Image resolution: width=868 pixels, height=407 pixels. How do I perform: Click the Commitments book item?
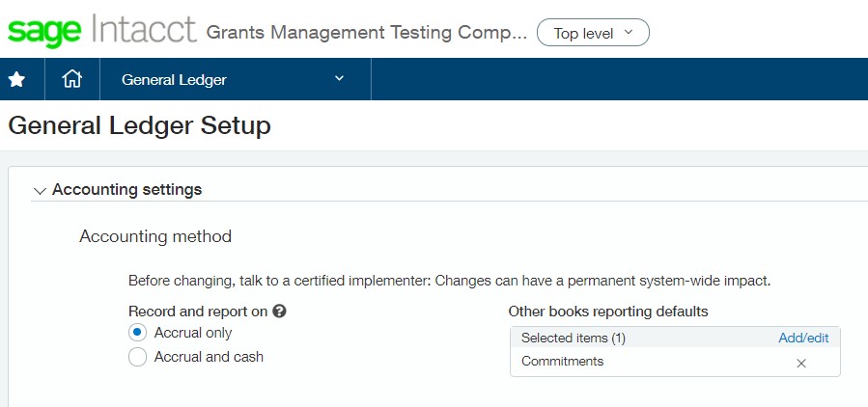click(562, 362)
